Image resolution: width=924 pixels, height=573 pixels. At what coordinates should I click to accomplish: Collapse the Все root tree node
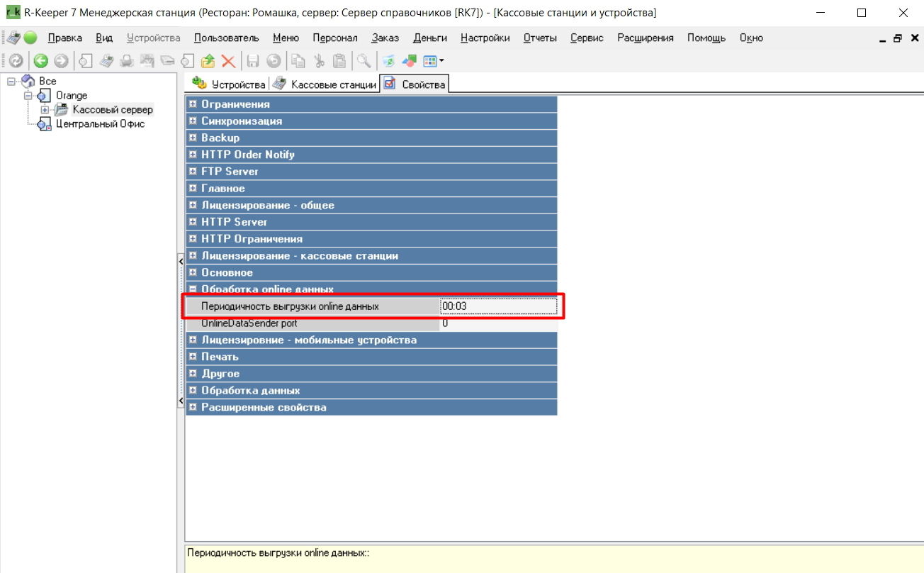[x=11, y=82]
